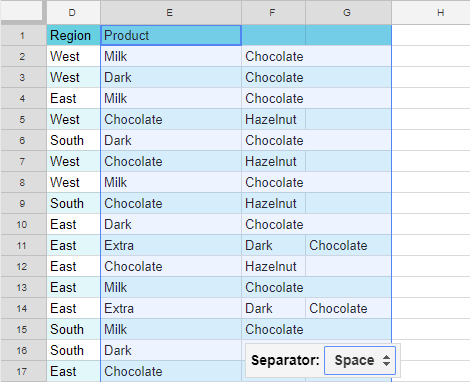This screenshot has width=470, height=382.
Task: Select column F header
Action: click(273, 13)
